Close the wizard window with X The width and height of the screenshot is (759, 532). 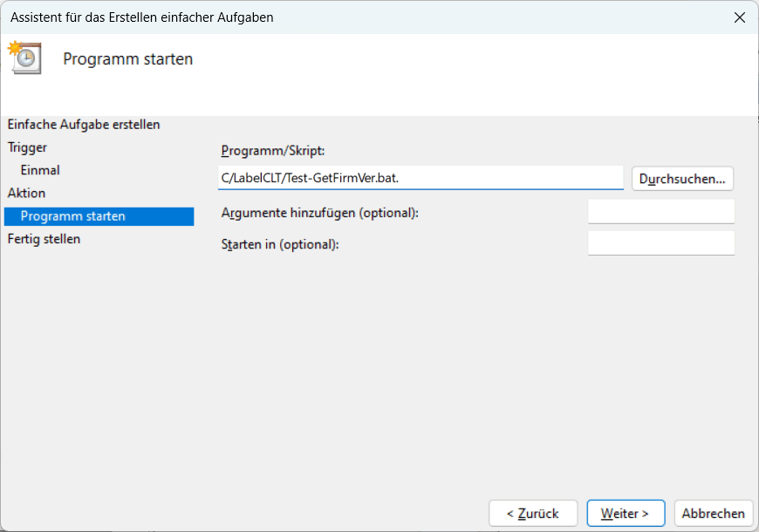739,17
